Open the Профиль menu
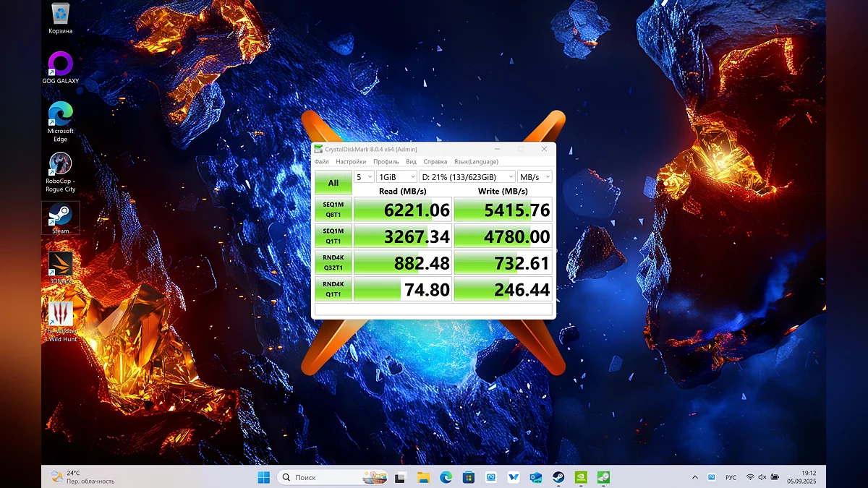This screenshot has height=488, width=868. [x=386, y=162]
